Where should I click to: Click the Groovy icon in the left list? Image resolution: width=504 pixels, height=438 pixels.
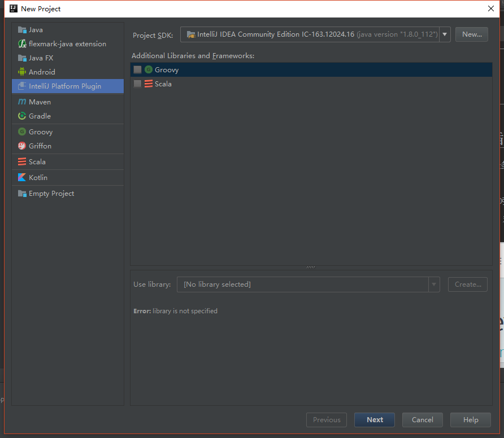pyautogui.click(x=22, y=132)
